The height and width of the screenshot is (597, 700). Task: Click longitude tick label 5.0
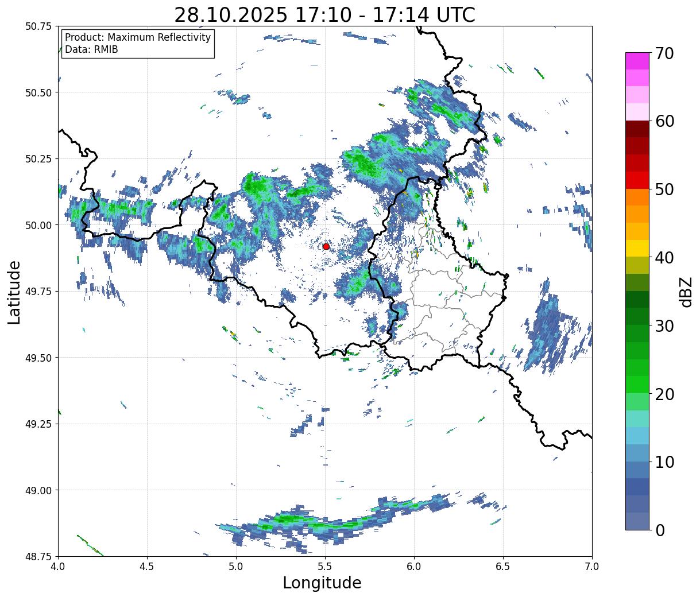tap(236, 566)
